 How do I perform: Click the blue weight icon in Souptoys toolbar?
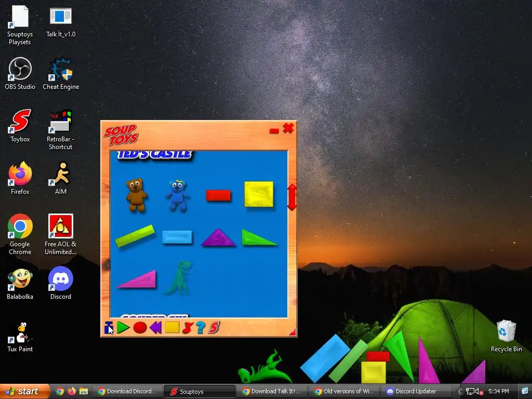click(x=109, y=328)
